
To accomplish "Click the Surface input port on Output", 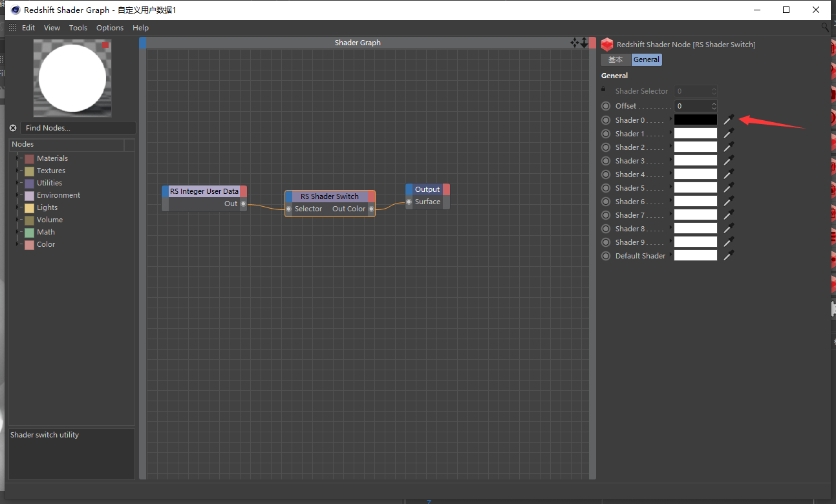I will [409, 202].
